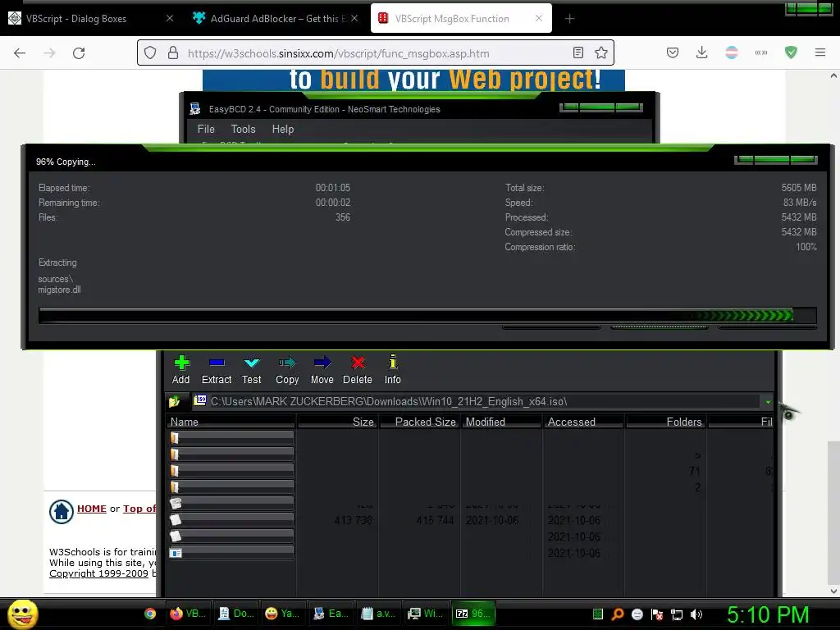840x630 pixels.
Task: Click the network tray icon
Action: pos(677,614)
